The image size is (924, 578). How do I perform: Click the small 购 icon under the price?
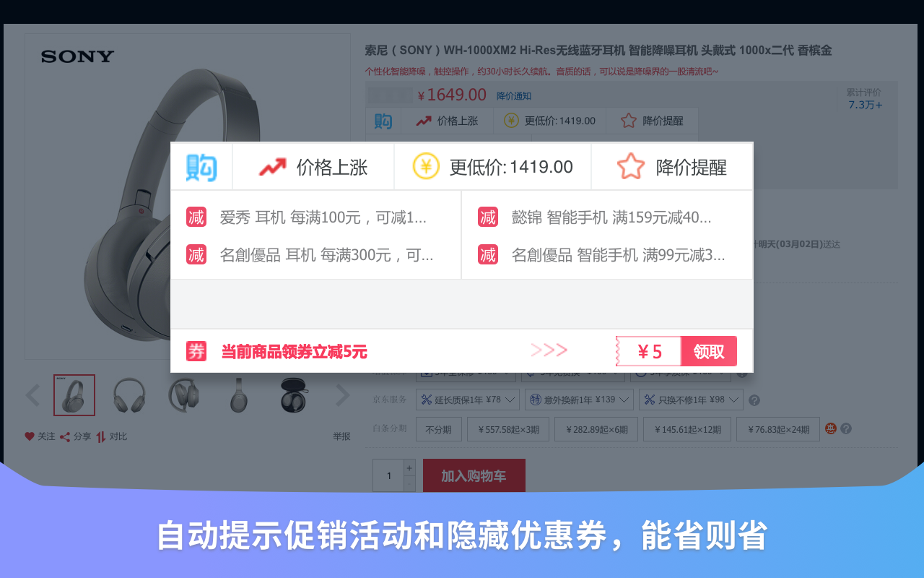[x=383, y=121]
